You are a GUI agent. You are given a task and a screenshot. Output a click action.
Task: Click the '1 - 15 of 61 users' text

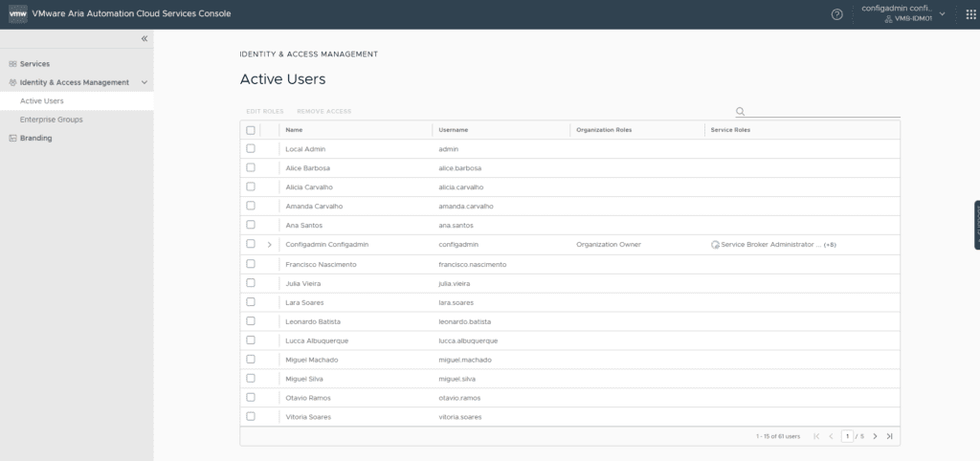777,437
